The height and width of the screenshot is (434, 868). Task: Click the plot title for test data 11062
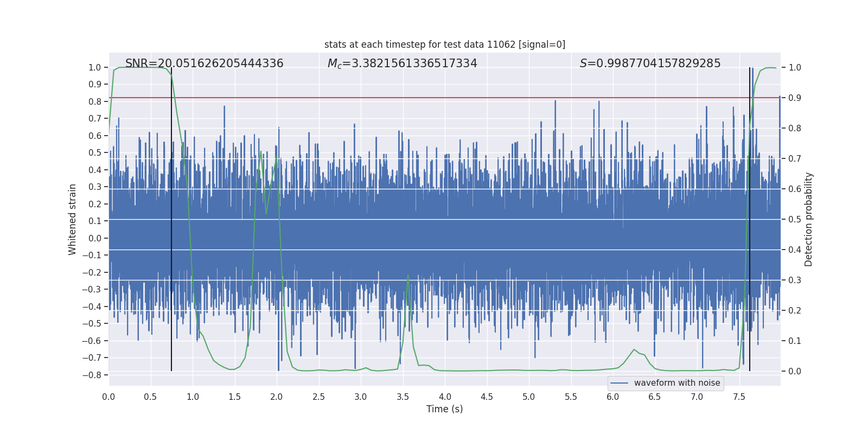click(444, 44)
